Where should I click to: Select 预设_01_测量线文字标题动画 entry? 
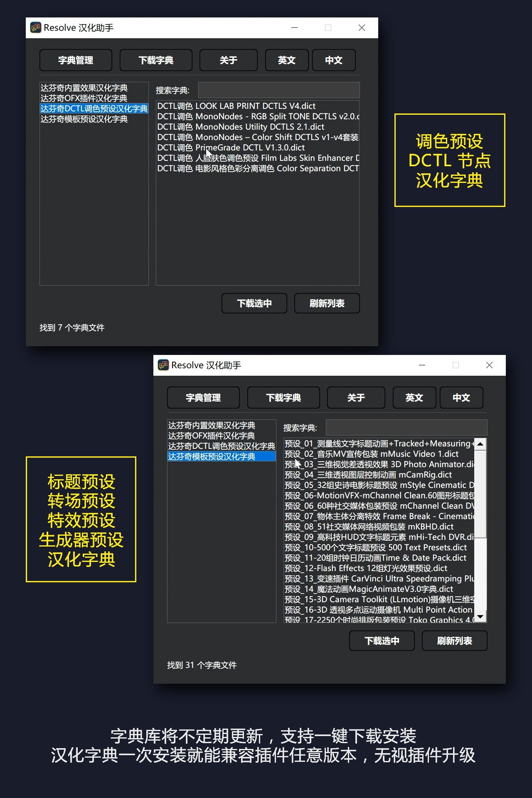379,443
